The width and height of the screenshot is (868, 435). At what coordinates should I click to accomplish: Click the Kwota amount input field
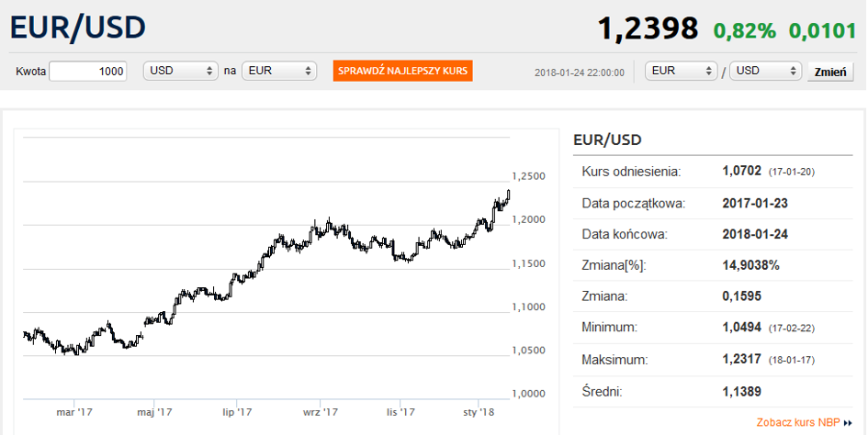coord(88,72)
